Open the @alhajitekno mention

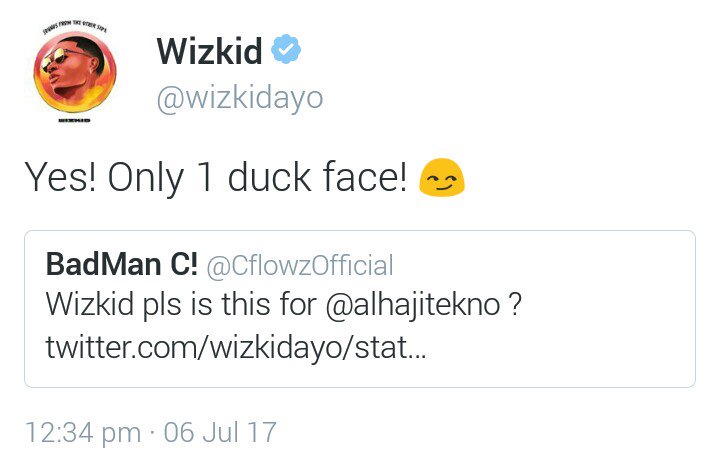pyautogui.click(x=416, y=304)
